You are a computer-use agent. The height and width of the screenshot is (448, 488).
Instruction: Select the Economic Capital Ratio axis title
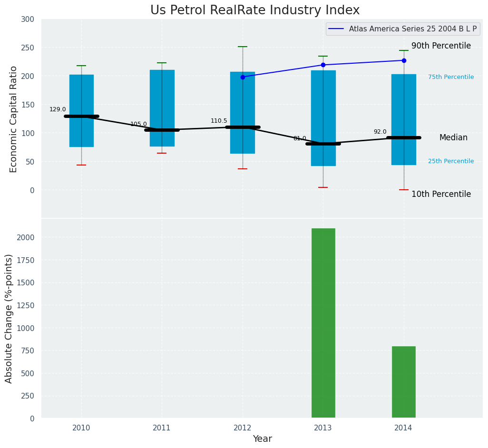pos(14,119)
